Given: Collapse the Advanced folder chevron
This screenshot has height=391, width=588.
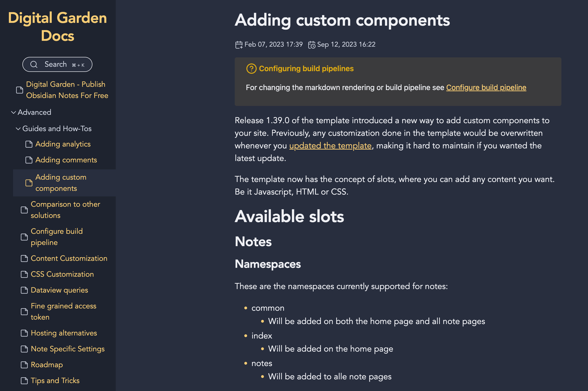Looking at the screenshot, I should (14, 112).
